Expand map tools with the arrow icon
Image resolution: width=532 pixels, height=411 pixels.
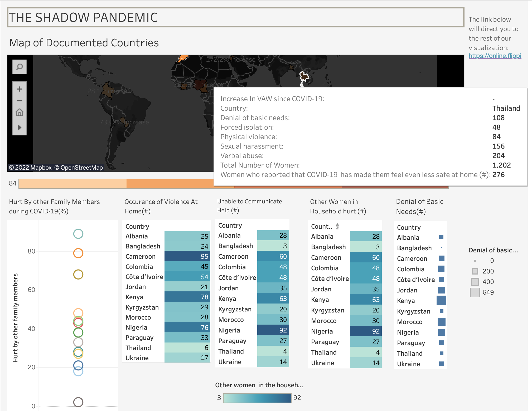(19, 128)
